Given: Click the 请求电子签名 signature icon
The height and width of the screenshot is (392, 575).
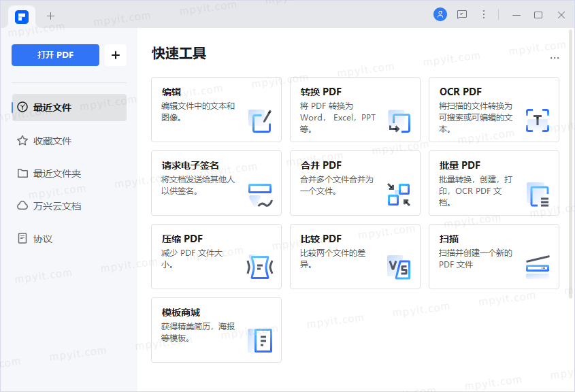Looking at the screenshot, I should point(261,195).
